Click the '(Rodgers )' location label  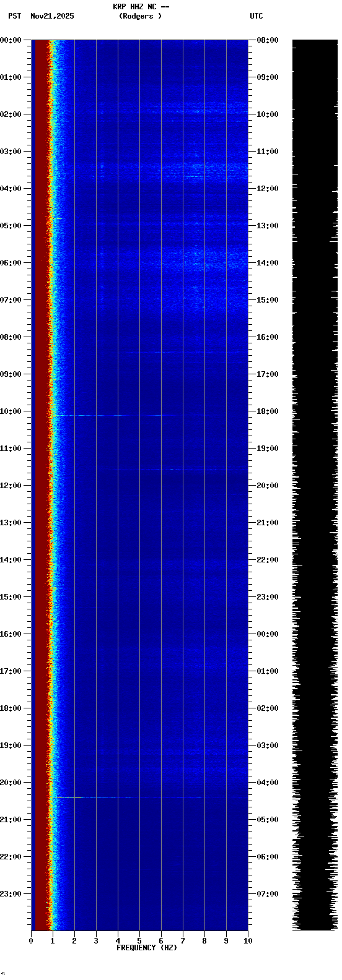[141, 16]
